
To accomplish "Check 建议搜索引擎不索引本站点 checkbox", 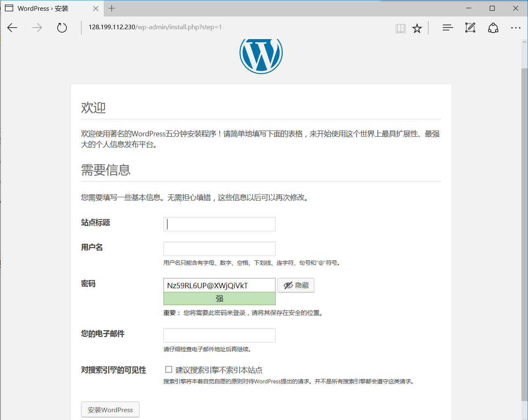I will 169,369.
